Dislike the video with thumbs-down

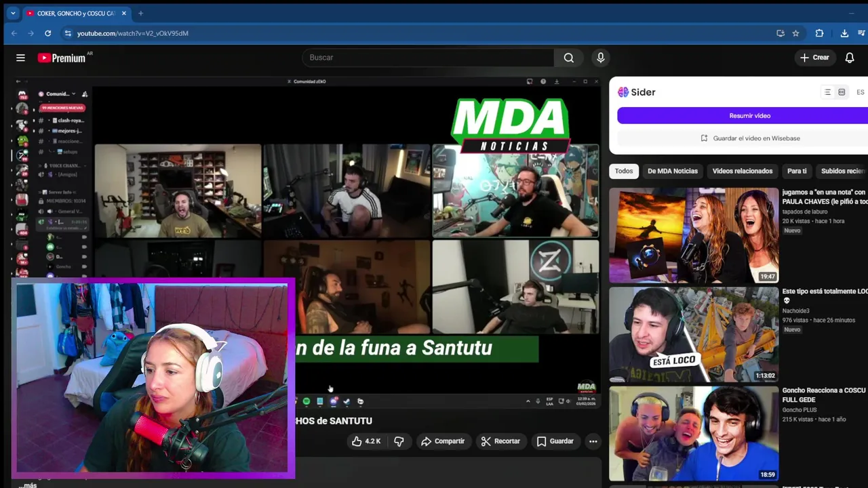[x=399, y=441]
